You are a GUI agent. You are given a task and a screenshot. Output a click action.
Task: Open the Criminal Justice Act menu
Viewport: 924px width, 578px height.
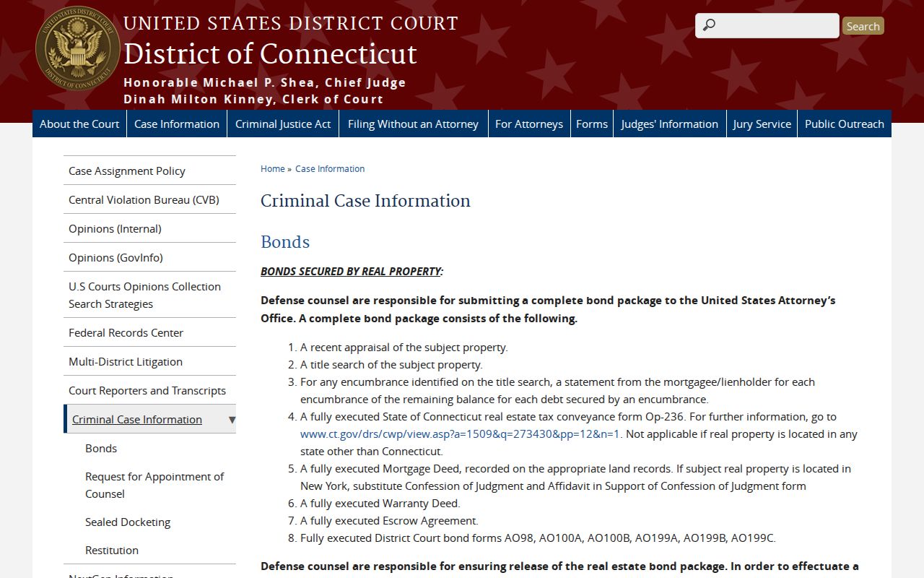tap(283, 124)
